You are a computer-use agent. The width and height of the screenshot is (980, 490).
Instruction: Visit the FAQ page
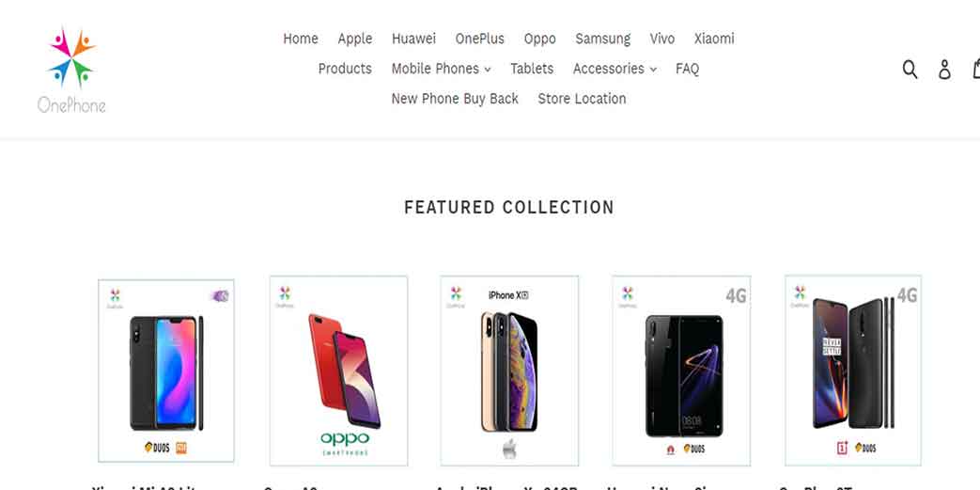(687, 69)
